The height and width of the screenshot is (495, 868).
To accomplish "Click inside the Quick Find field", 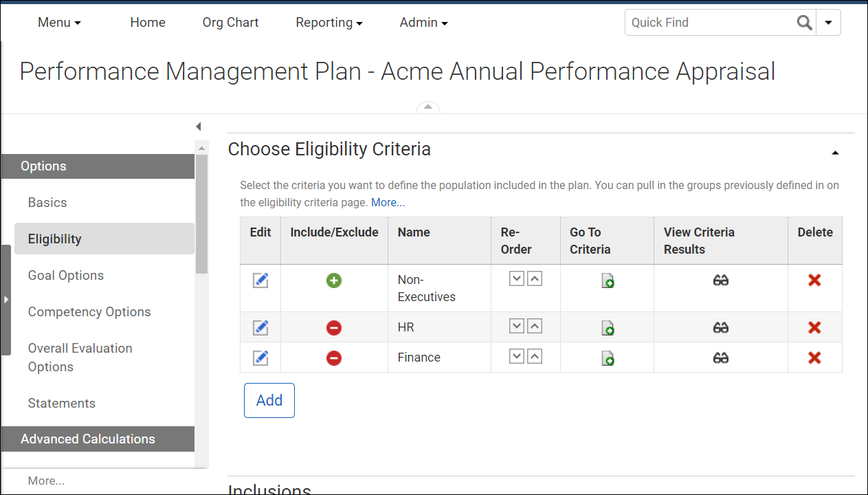I will coord(701,22).
